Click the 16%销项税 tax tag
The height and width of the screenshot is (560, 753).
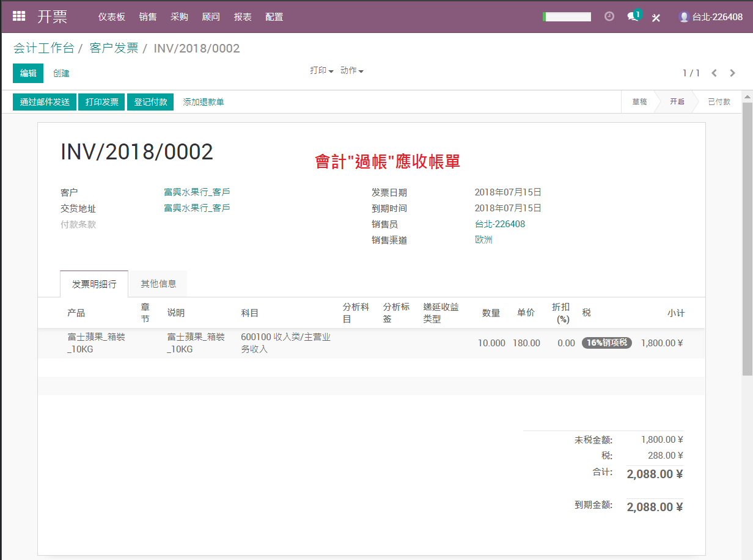[x=606, y=343]
